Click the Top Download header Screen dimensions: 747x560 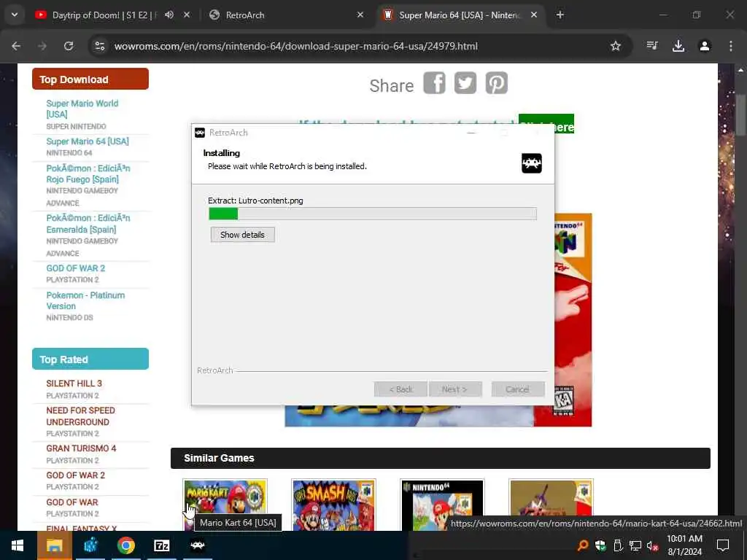90,79
